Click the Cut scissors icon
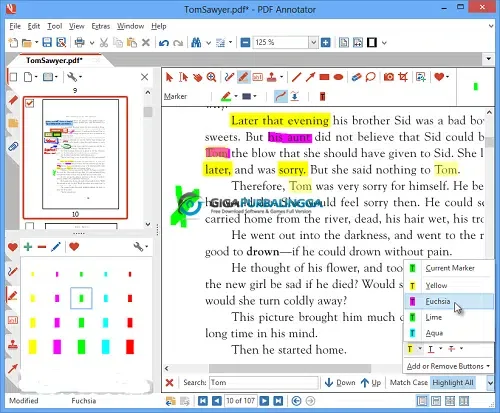 pos(104,42)
